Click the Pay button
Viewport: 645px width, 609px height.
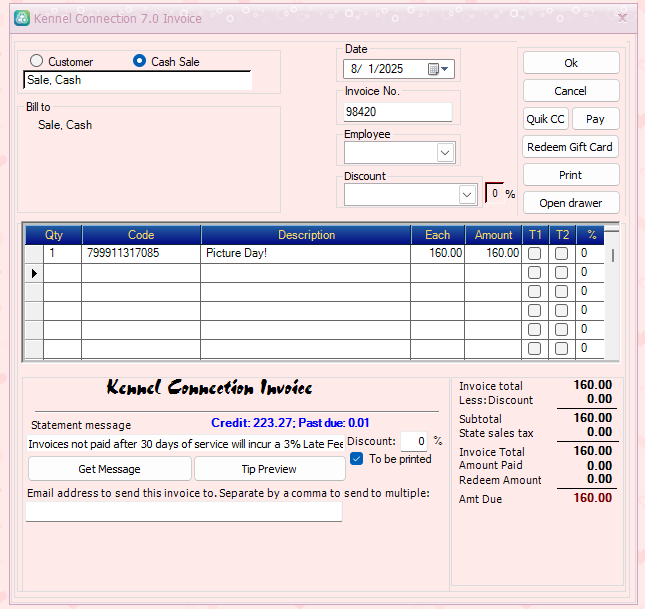click(x=595, y=119)
